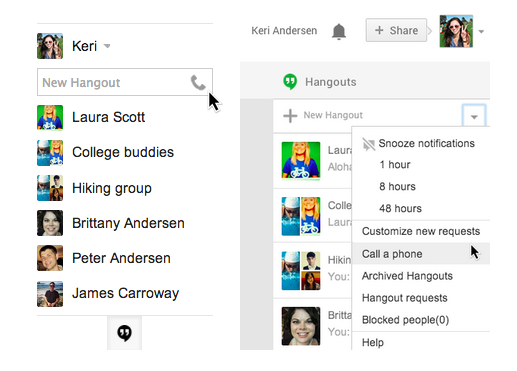
Task: Click the New Hangout input field on left
Action: tap(125, 82)
